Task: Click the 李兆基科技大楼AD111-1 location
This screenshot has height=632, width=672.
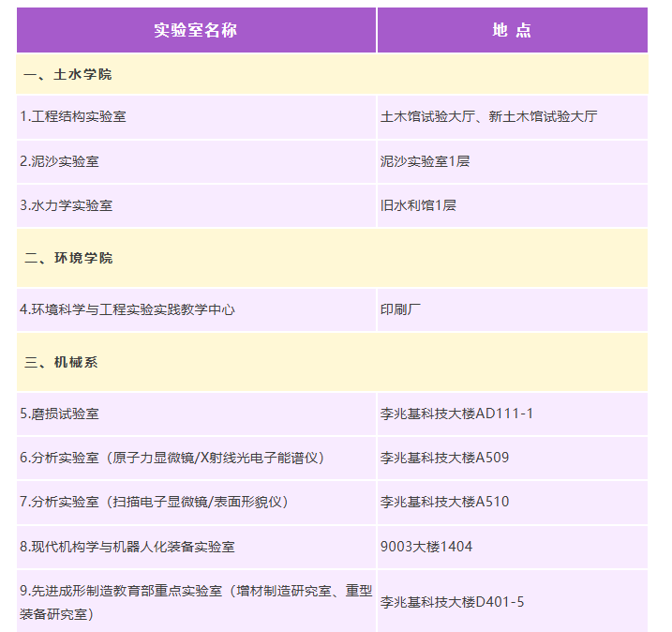Action: 456,414
